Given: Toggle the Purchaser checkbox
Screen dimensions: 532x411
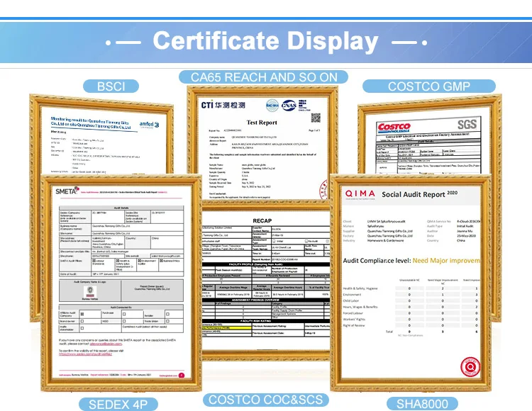Looking at the screenshot, I should [124, 314].
